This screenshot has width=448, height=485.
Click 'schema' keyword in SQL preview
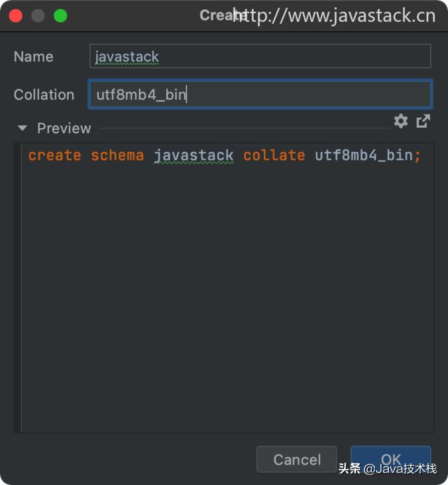(x=117, y=155)
